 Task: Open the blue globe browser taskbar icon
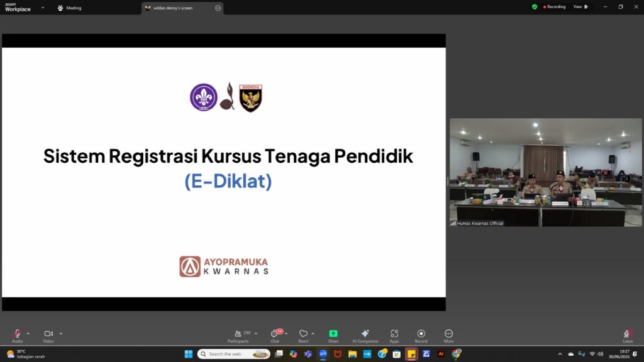pos(382,354)
